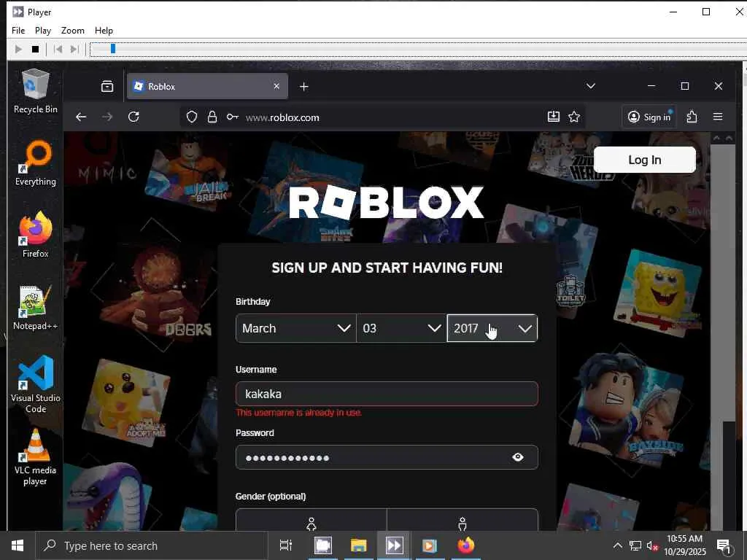Open a new Firefox tab
The width and height of the screenshot is (747, 560).
[304, 87]
